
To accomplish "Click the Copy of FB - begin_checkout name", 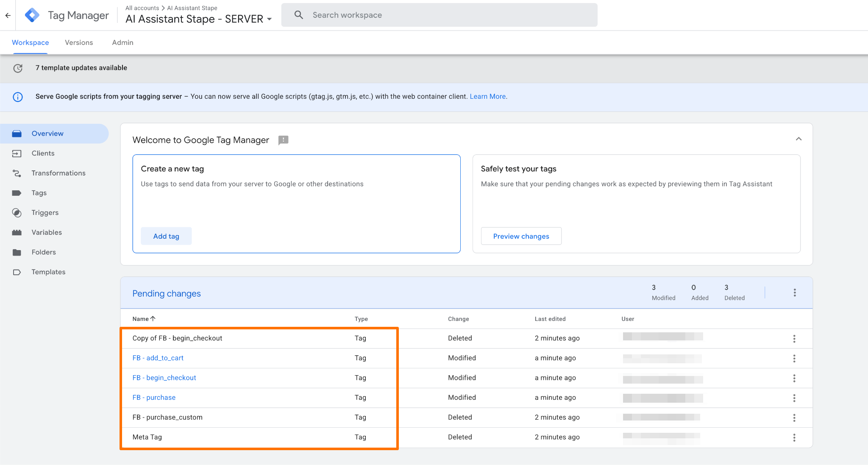I will click(x=177, y=338).
